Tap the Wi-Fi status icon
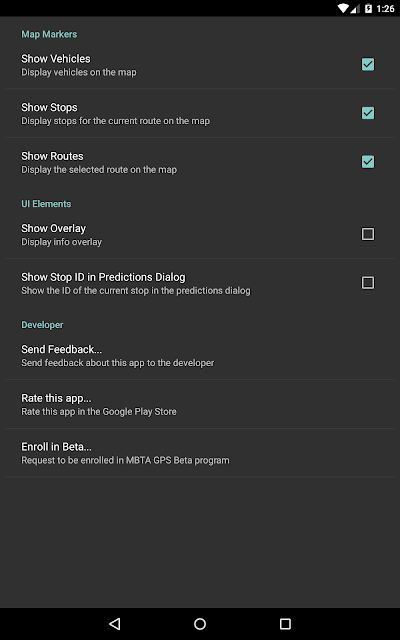This screenshot has height=640, width=400. pos(343,8)
